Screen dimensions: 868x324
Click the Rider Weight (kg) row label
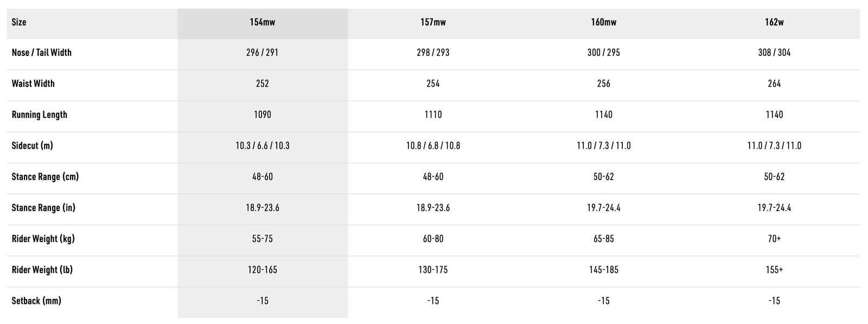(x=43, y=239)
